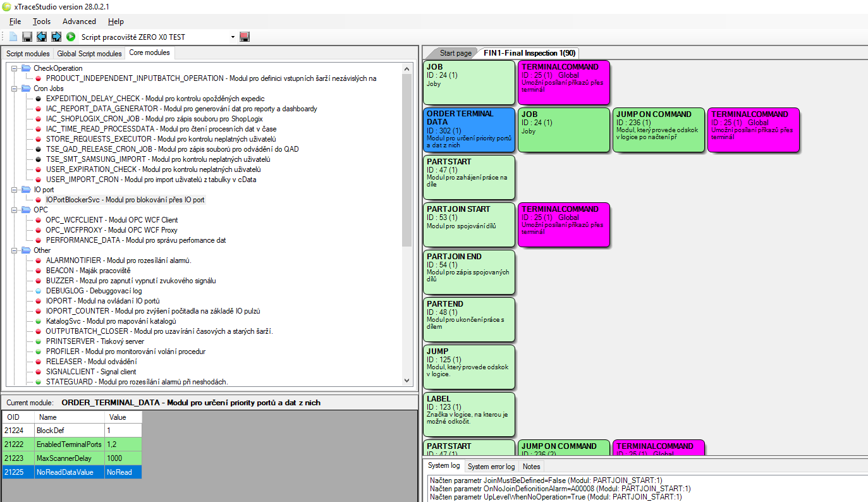Click the blue forward arrow on the toolbar
Viewport: 868px width, 502px height.
(56, 36)
